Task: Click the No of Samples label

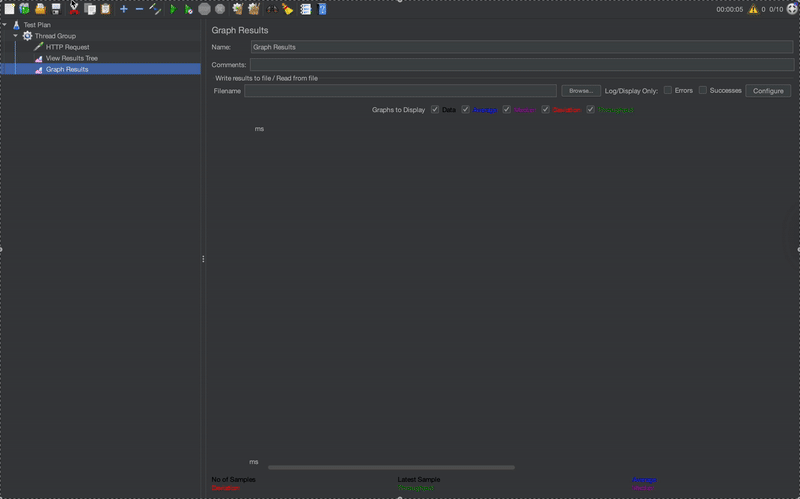Action: tap(233, 480)
